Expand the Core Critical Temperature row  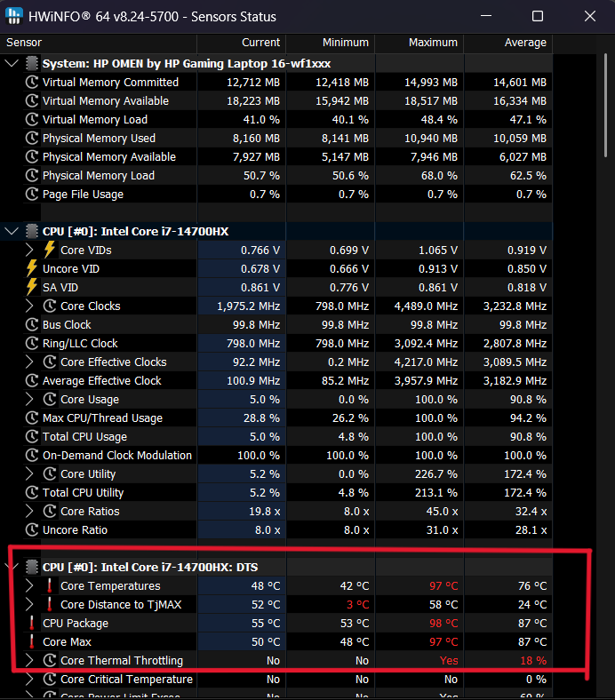click(29, 679)
